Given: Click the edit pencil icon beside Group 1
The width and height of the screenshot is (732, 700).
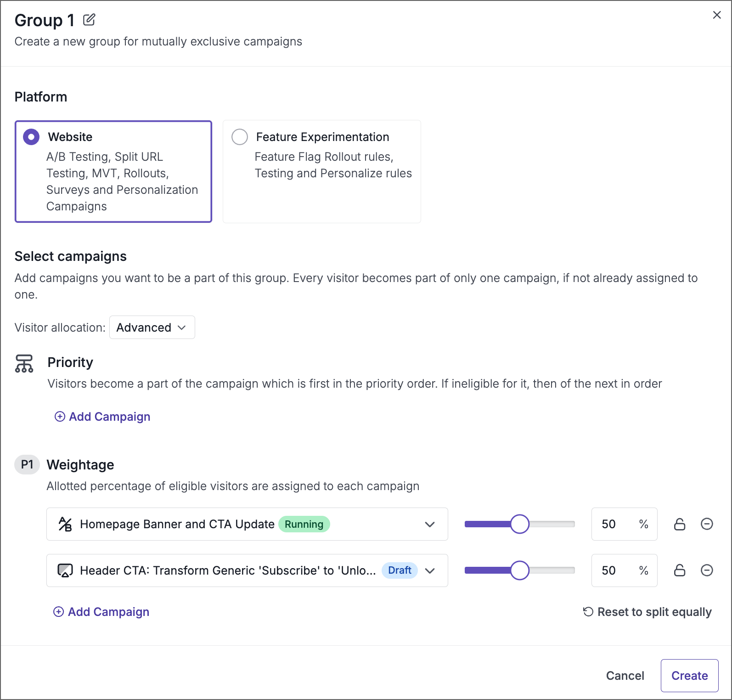Looking at the screenshot, I should pyautogui.click(x=89, y=20).
